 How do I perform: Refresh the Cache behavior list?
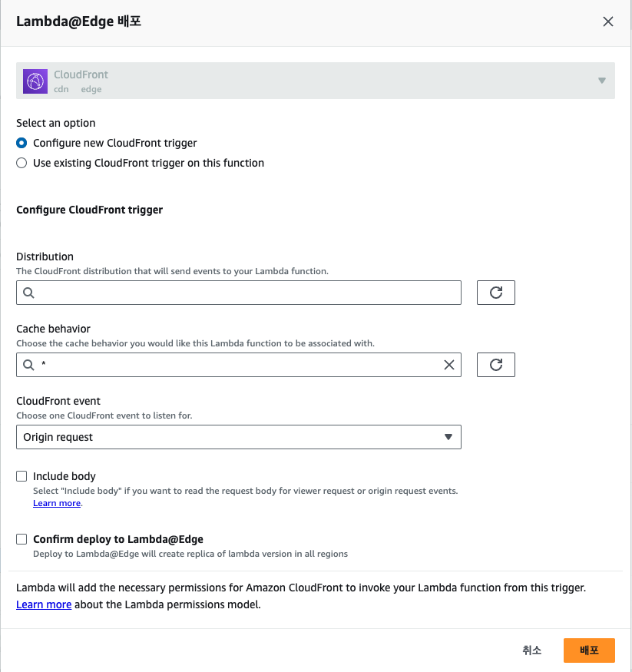tap(496, 365)
